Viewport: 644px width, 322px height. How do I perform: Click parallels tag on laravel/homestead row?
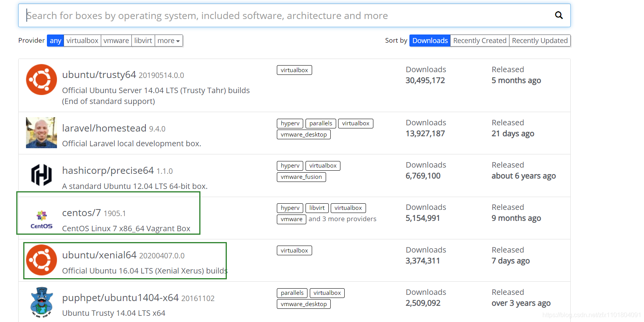(321, 123)
